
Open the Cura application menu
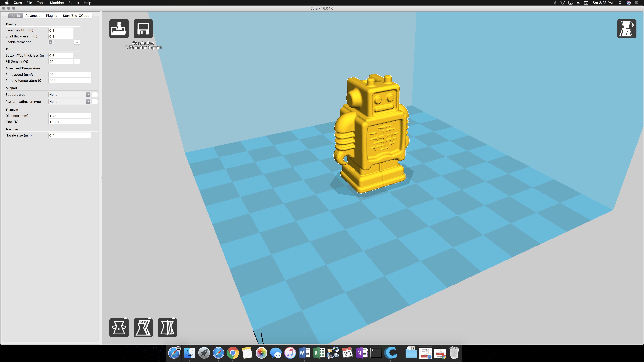(x=17, y=3)
